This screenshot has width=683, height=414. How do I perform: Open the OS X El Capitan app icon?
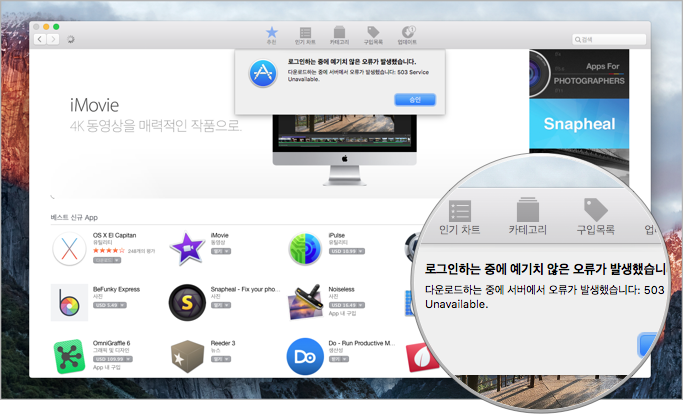point(69,249)
